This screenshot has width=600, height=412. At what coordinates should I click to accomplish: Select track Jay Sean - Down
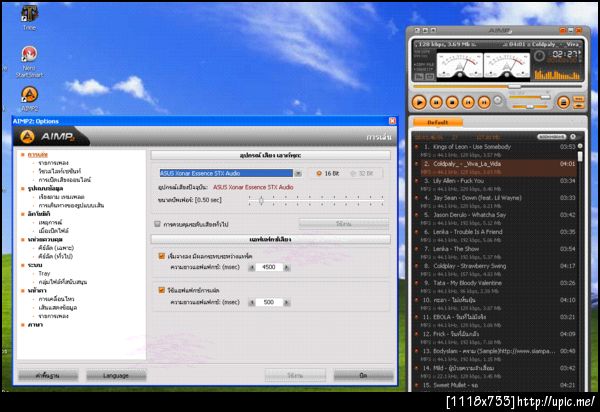pos(496,202)
